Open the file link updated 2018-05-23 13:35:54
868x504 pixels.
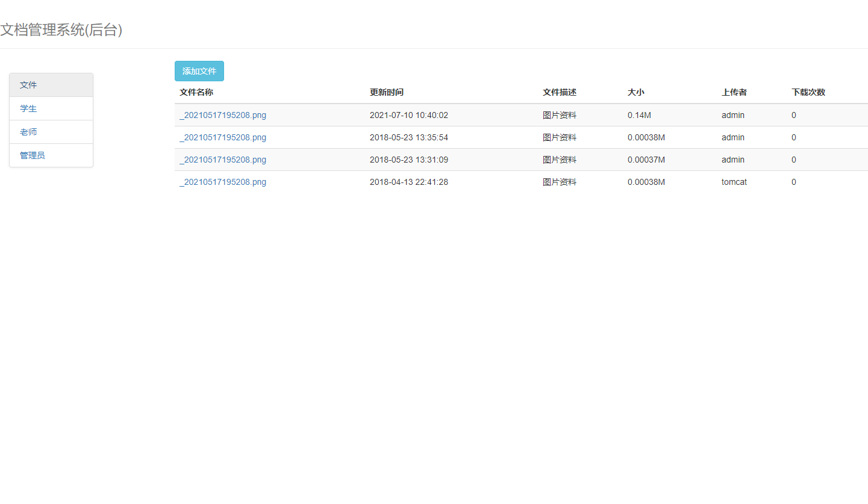(223, 137)
